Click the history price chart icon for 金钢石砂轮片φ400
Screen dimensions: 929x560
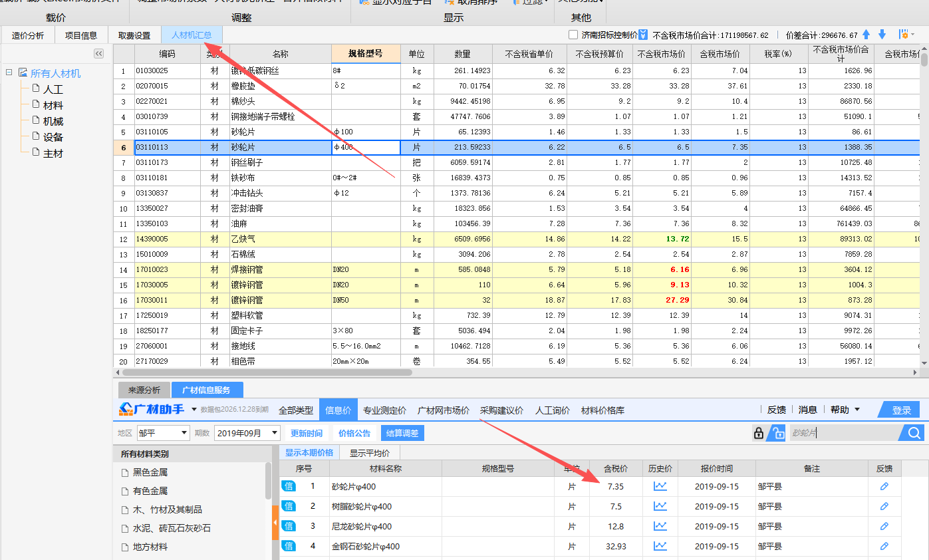pos(660,546)
